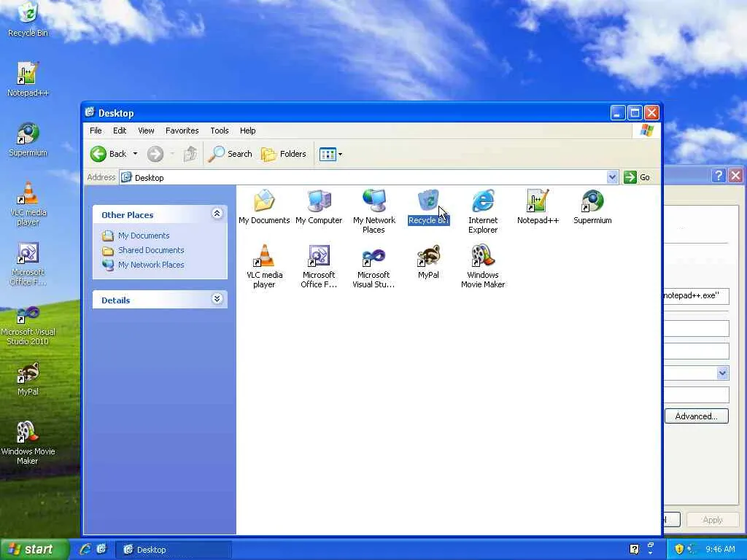
Task: Click the Forward arrow toolbar button
Action: tap(155, 154)
